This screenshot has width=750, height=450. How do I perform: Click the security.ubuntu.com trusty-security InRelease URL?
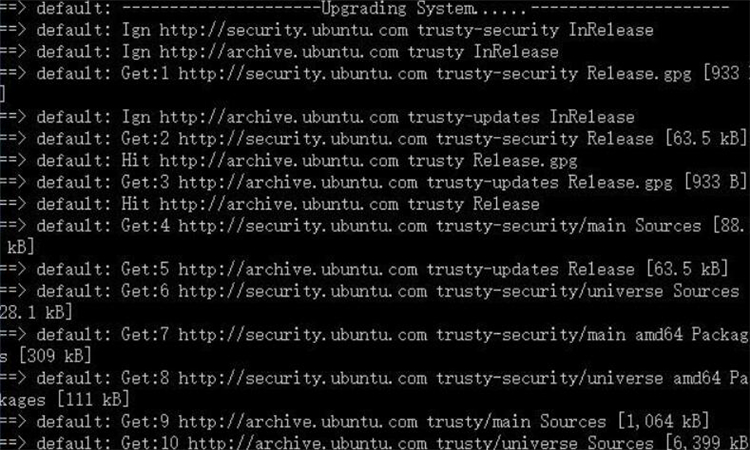pyautogui.click(x=284, y=30)
